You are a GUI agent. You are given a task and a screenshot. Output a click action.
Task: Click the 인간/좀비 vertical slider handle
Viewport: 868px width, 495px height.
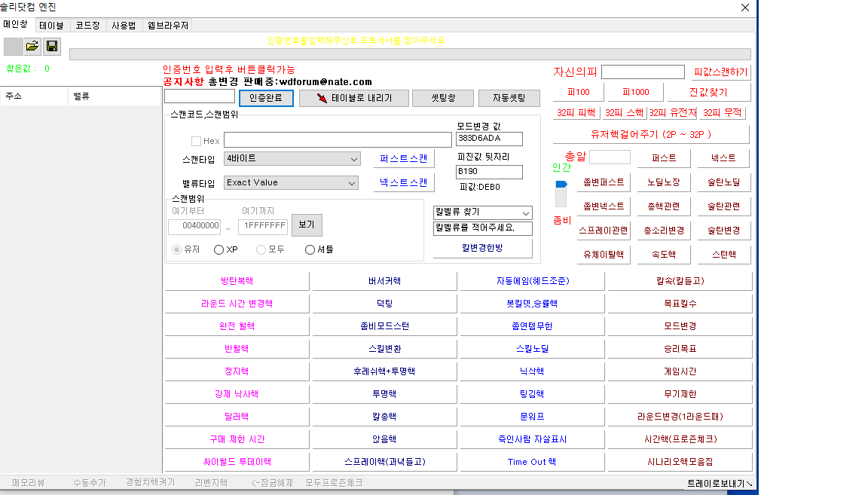pyautogui.click(x=561, y=185)
